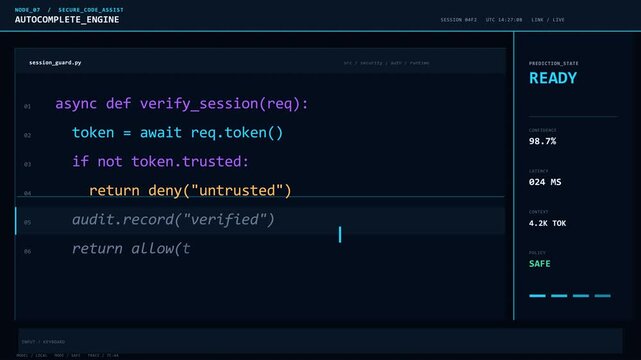Click the 024 MS latency value

[545, 182]
